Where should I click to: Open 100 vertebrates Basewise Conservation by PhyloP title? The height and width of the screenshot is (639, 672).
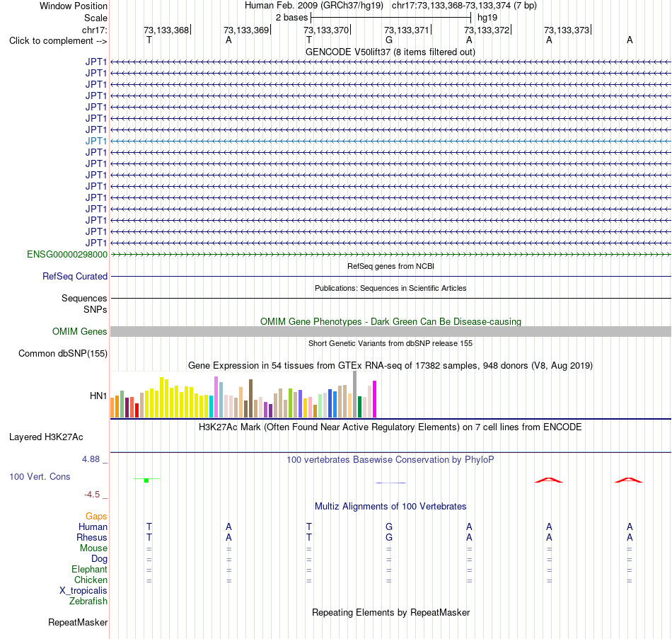tap(390, 460)
